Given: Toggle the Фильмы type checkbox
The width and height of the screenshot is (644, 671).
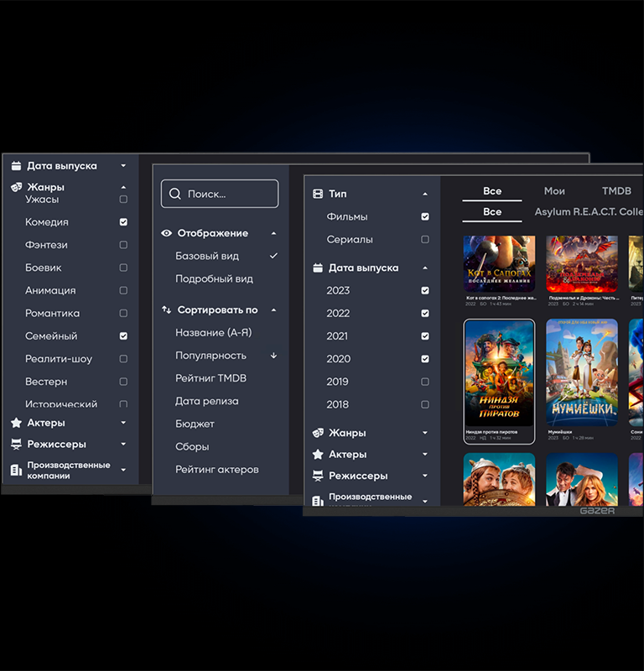Looking at the screenshot, I should 425,216.
